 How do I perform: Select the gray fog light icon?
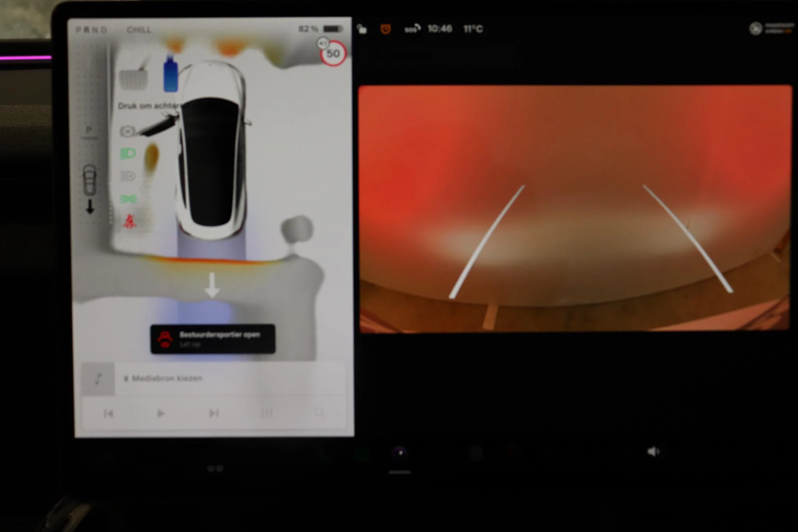(x=129, y=176)
